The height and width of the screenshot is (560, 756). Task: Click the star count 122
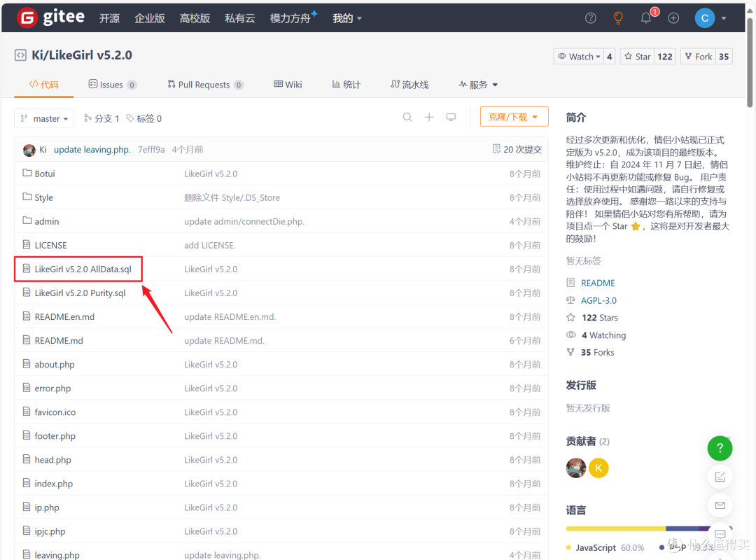665,57
